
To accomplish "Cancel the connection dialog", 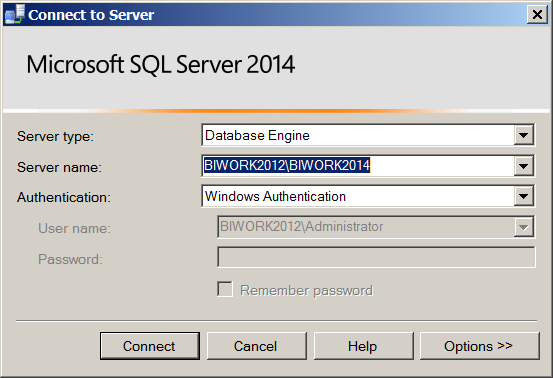I will [x=256, y=346].
